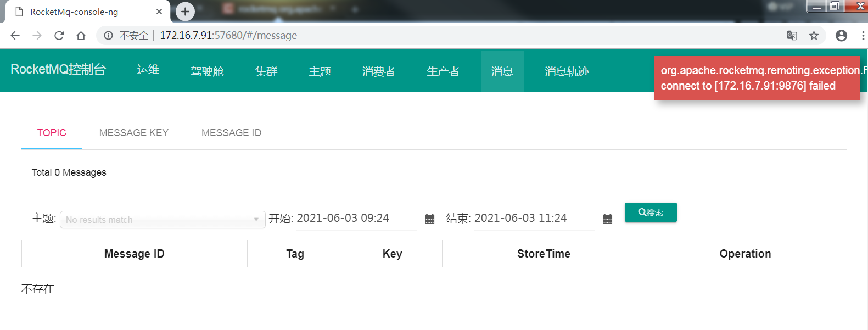Switch to the TOPIC tab
Viewport: 868px width, 330px height.
(x=52, y=133)
